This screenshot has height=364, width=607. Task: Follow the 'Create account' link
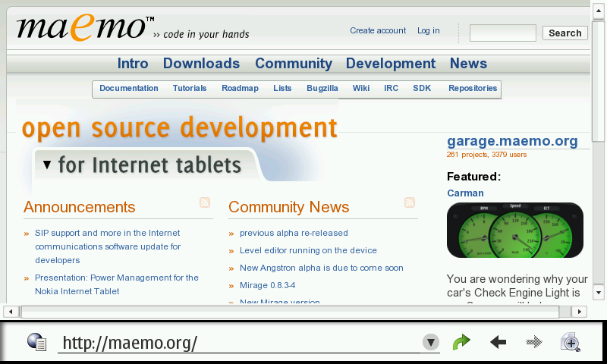tap(378, 30)
